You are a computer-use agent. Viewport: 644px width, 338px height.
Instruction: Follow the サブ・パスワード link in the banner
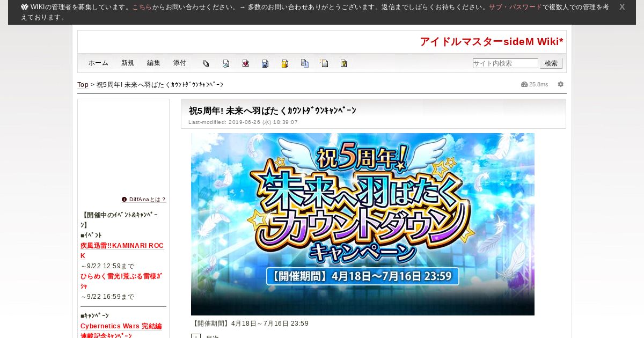pos(515,7)
